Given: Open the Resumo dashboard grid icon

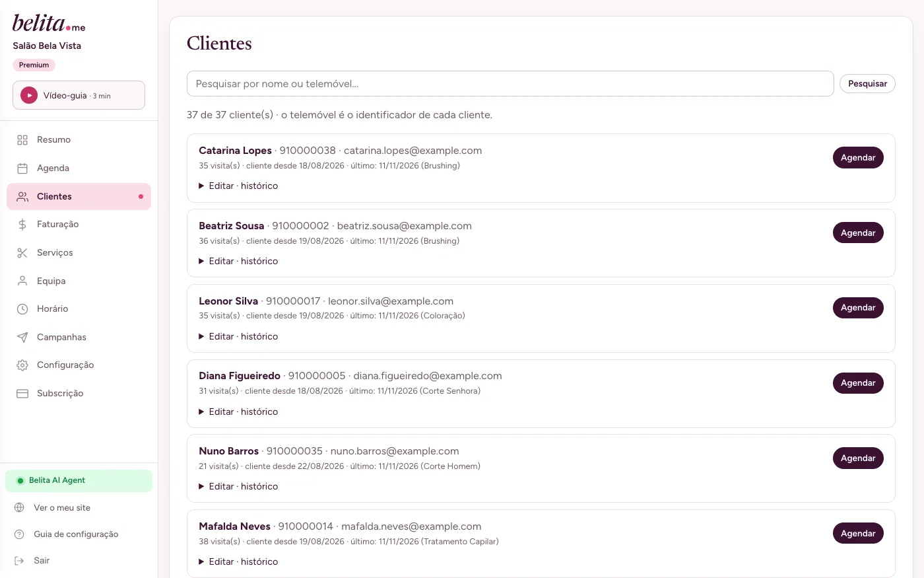Looking at the screenshot, I should click(x=22, y=140).
